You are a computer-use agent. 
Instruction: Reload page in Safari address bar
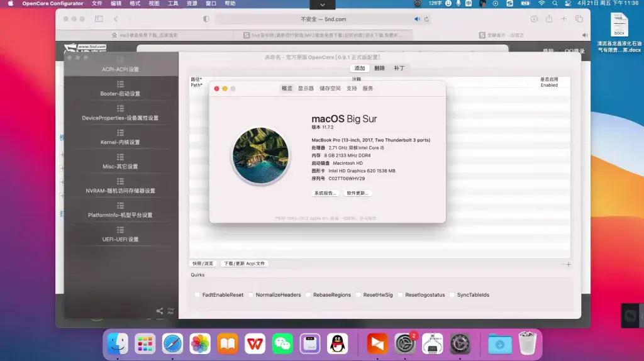click(426, 19)
